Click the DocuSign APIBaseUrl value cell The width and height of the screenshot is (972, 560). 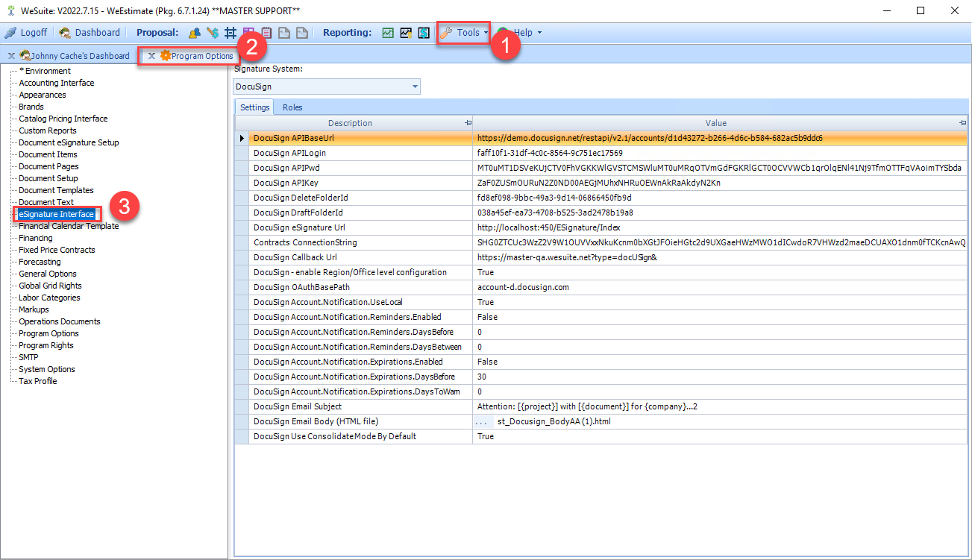pyautogui.click(x=720, y=138)
